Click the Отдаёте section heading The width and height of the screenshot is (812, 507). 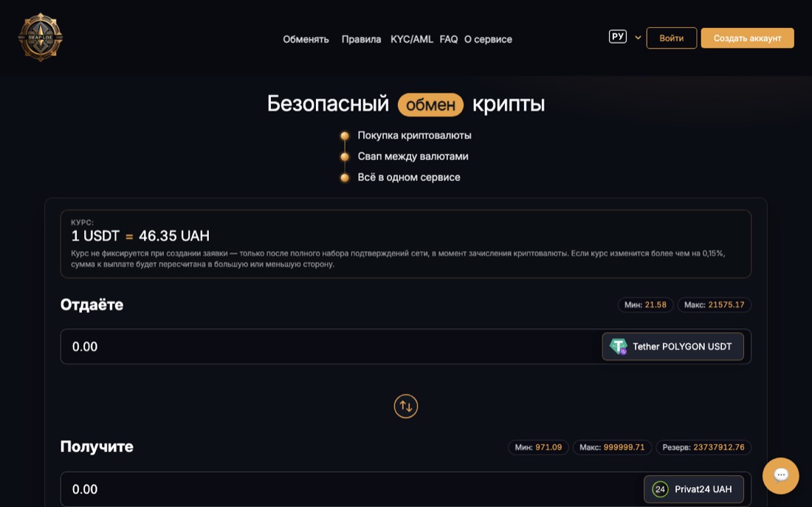pyautogui.click(x=92, y=305)
